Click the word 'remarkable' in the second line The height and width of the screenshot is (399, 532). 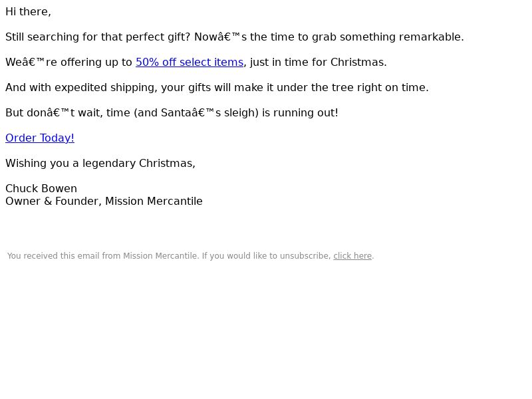431,37
